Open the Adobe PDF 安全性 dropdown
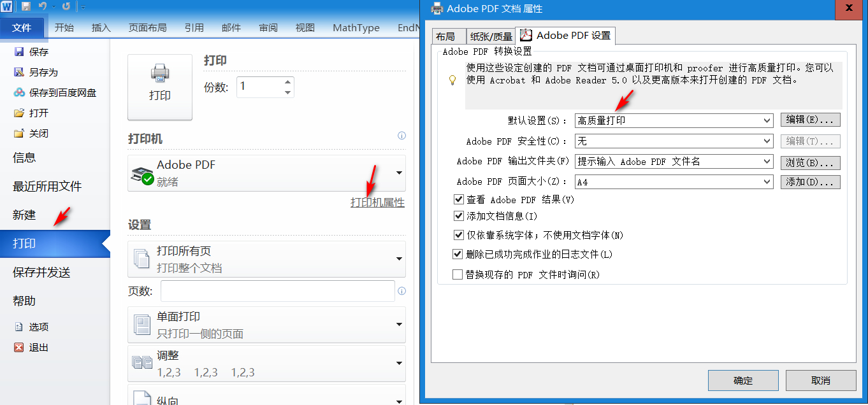Image resolution: width=868 pixels, height=405 pixels. click(674, 141)
